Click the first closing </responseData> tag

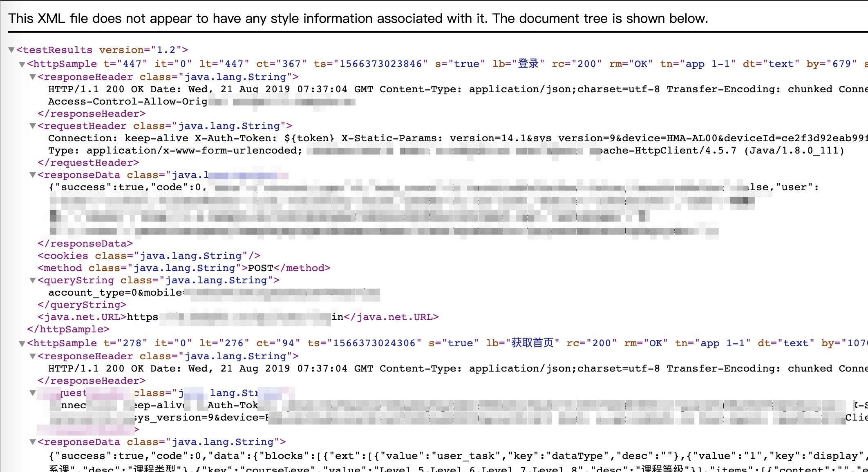pyautogui.click(x=85, y=244)
